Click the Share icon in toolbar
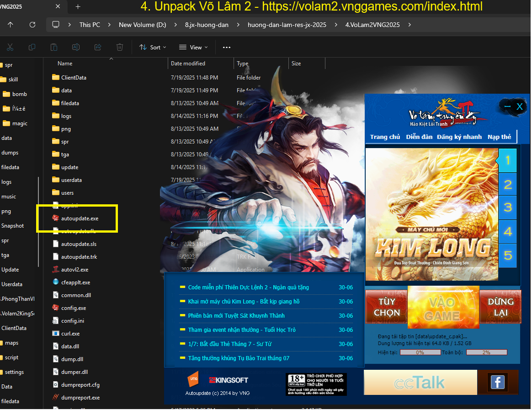 tap(98, 47)
